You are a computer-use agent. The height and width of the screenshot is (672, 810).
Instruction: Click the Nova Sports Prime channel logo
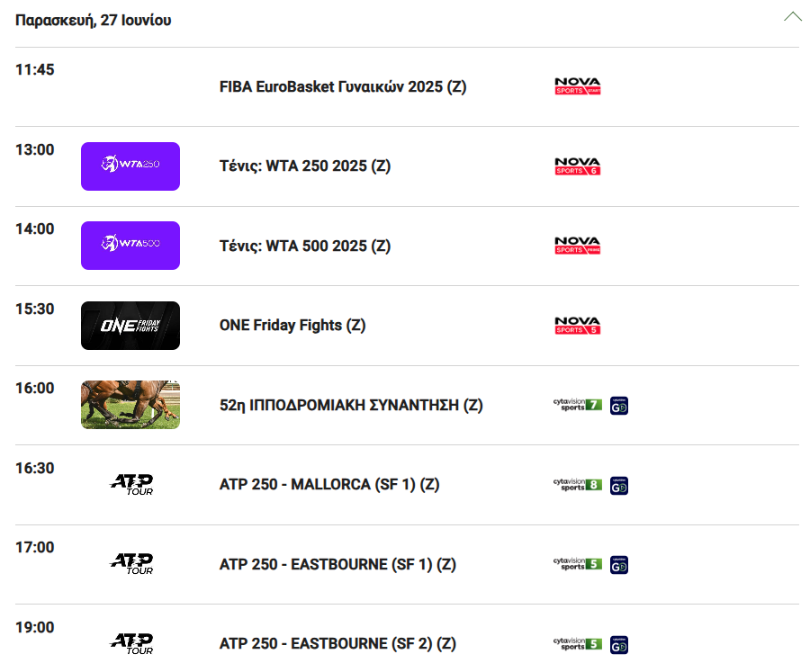(x=578, y=246)
